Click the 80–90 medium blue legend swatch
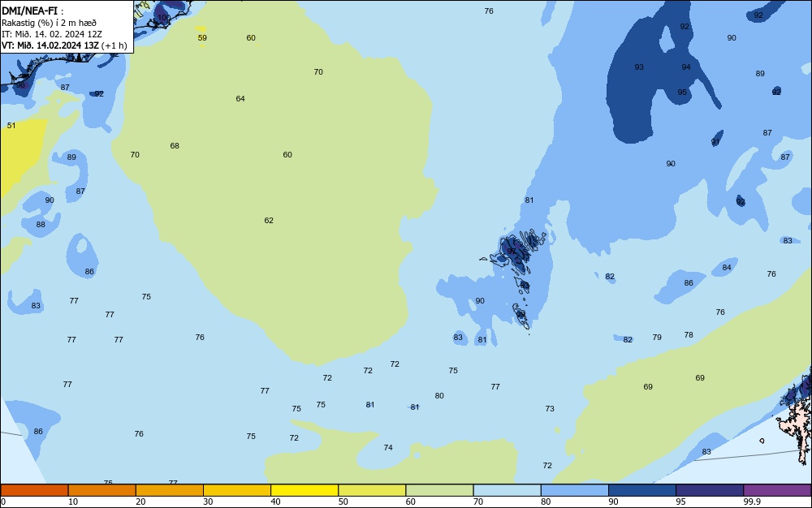 pyautogui.click(x=574, y=490)
